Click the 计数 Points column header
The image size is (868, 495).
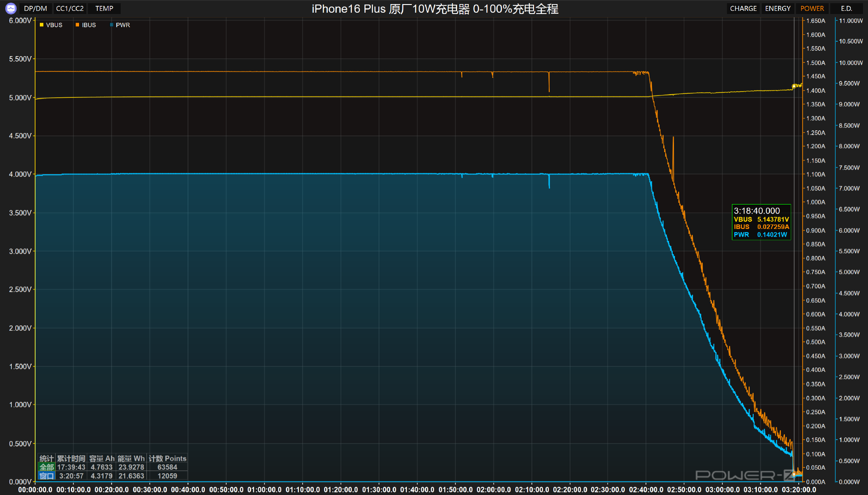pyautogui.click(x=167, y=458)
